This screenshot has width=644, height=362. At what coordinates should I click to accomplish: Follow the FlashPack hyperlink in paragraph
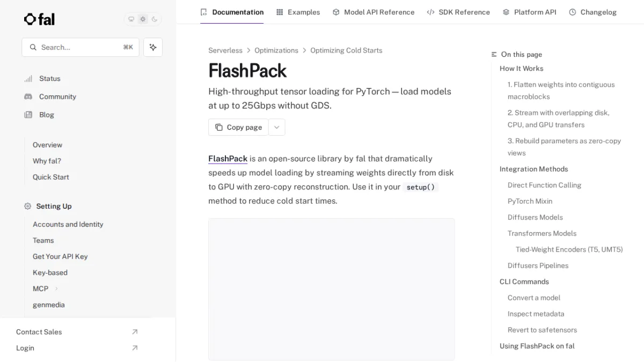[228, 159]
